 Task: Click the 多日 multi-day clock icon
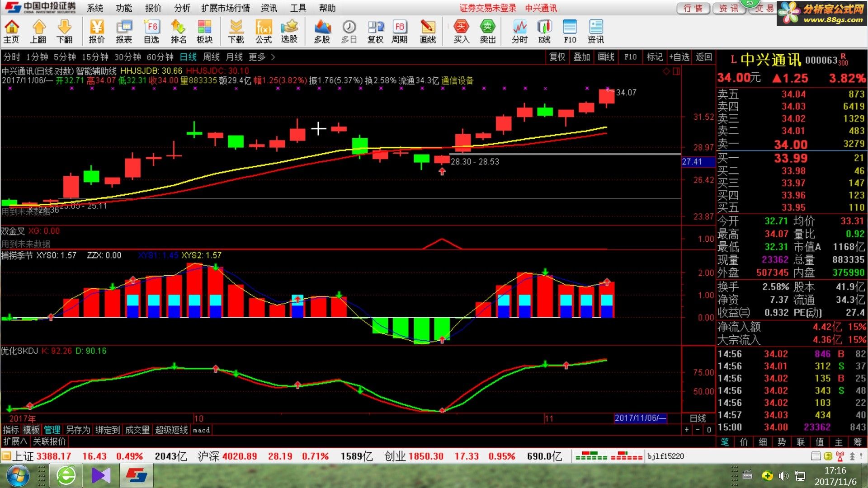[x=349, y=32]
